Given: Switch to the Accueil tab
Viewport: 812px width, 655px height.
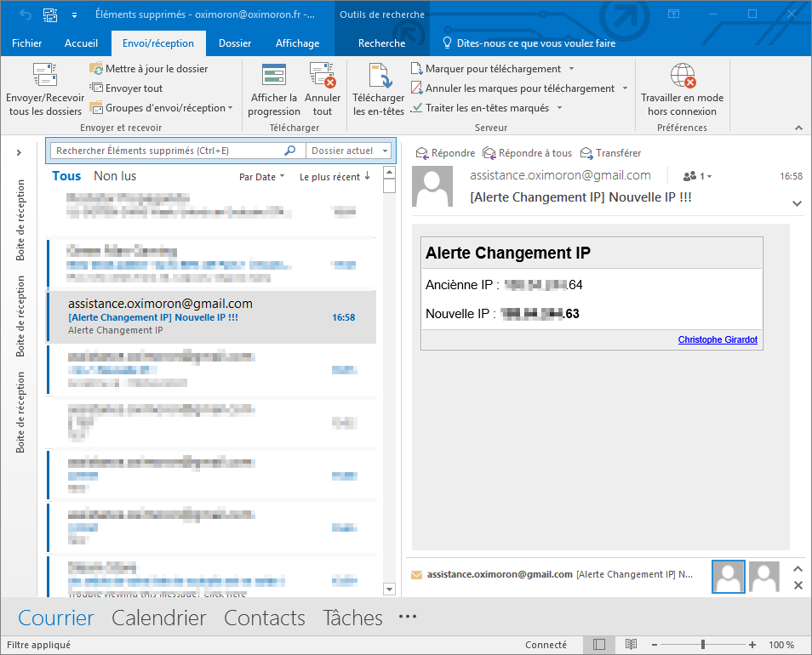Looking at the screenshot, I should (x=81, y=43).
